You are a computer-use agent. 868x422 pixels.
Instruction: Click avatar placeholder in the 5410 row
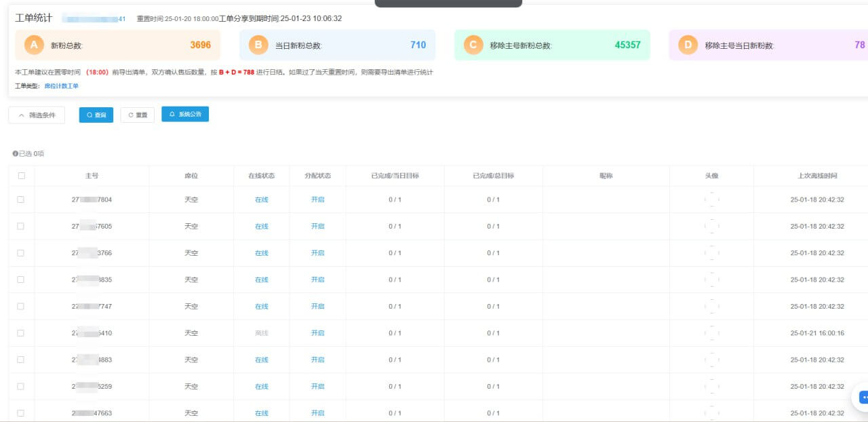coord(711,333)
